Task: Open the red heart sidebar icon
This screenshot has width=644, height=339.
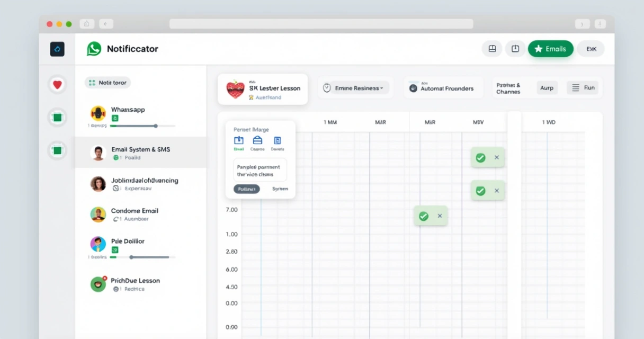Action: point(57,84)
